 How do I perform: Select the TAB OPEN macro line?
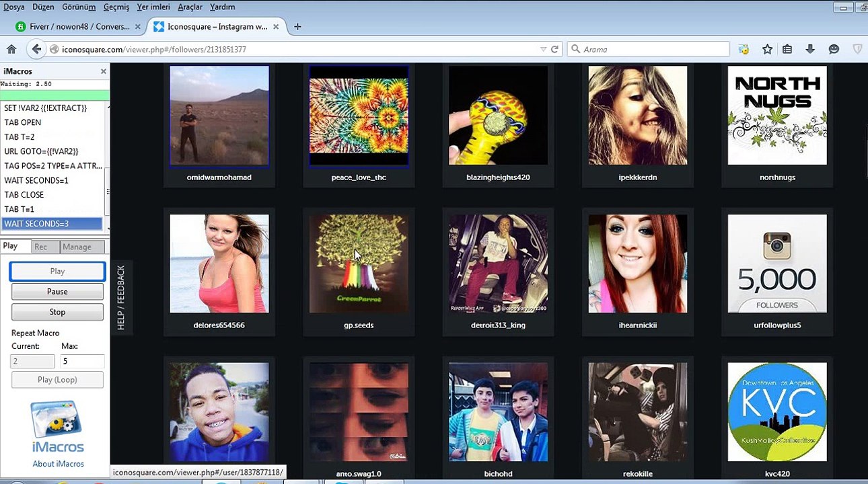click(52, 122)
